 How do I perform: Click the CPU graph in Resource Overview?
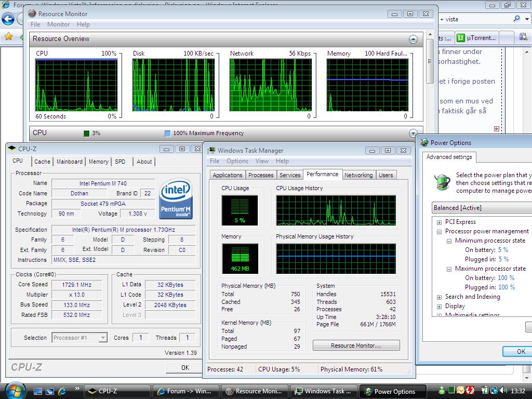(76, 85)
